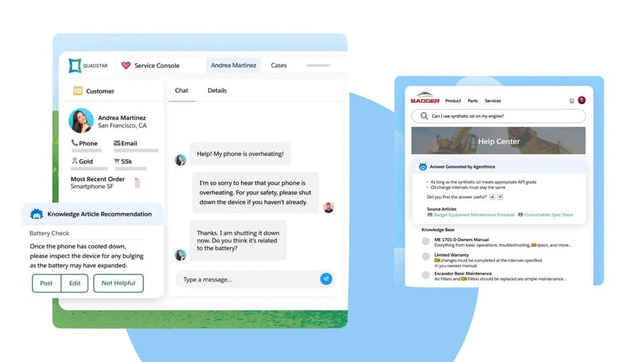Click the thumbs up answer feedback icon
This screenshot has height=362, width=644.
492,196
